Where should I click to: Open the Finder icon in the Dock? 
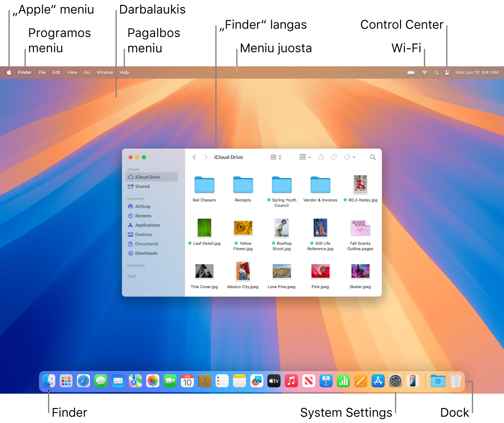pos(49,381)
